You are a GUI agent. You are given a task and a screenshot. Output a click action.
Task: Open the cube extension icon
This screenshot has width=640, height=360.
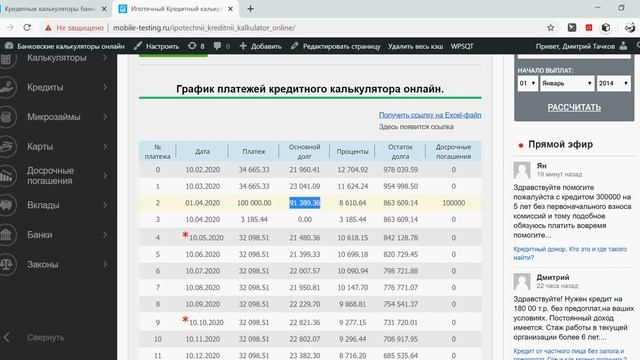[606, 28]
